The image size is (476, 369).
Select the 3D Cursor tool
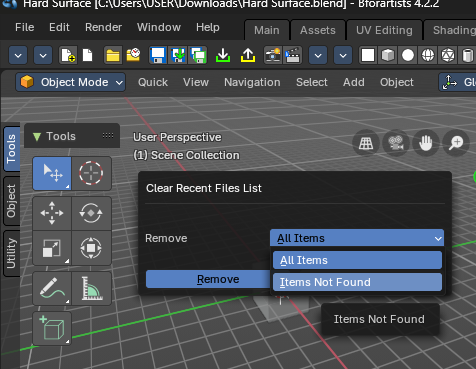pos(91,173)
